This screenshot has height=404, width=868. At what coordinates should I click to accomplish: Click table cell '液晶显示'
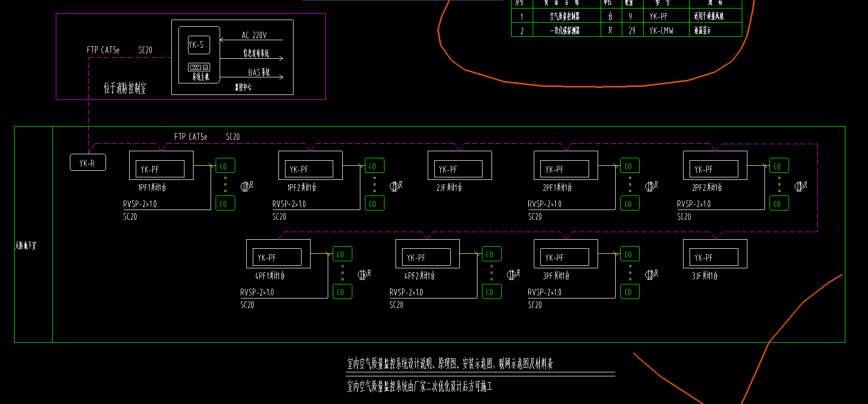(x=702, y=31)
